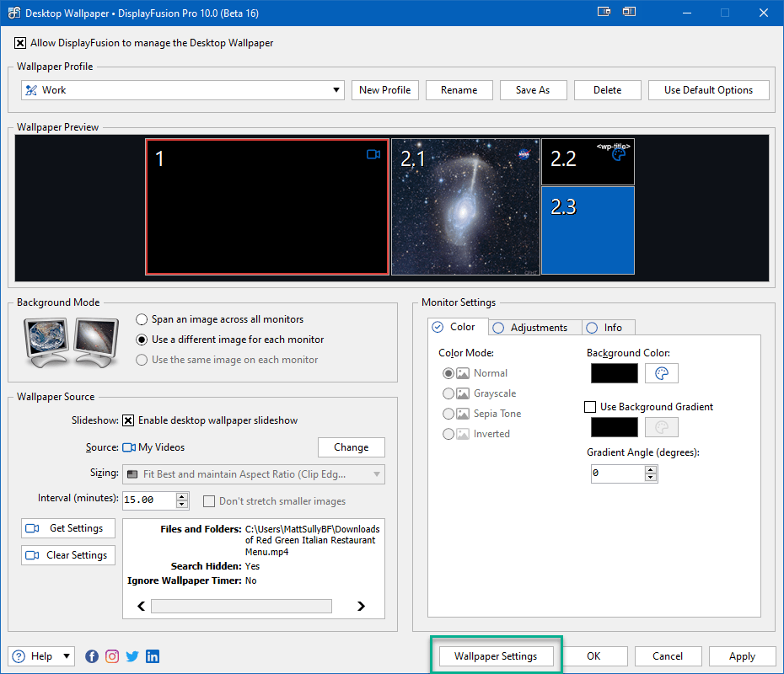The image size is (784, 674).
Task: Click the Wallpaper Settings button
Action: [496, 655]
